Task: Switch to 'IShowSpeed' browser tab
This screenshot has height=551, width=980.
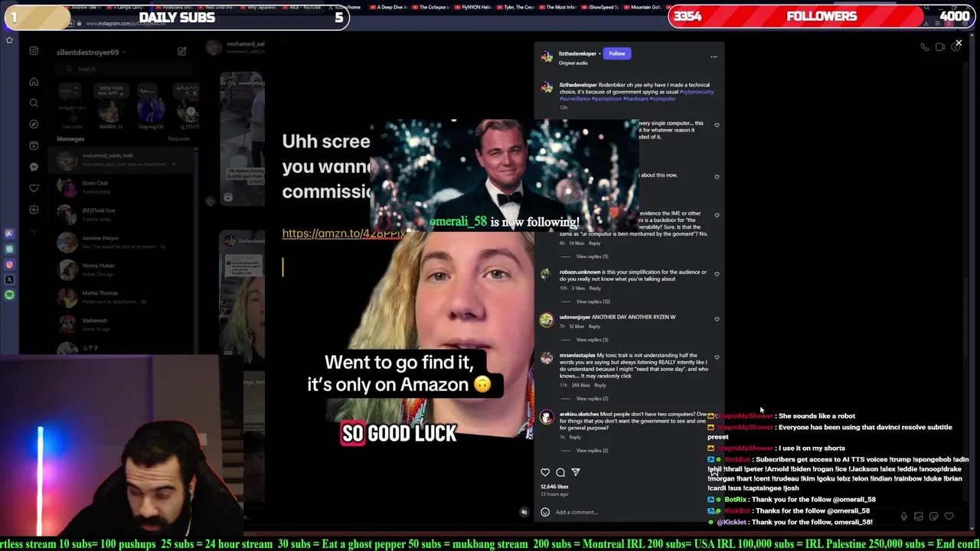Action: click(x=603, y=7)
